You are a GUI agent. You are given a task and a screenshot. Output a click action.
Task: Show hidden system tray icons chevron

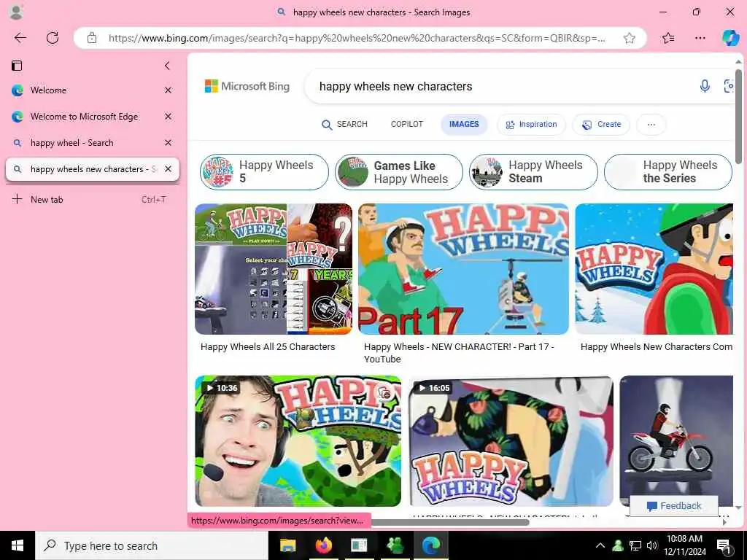click(600, 545)
